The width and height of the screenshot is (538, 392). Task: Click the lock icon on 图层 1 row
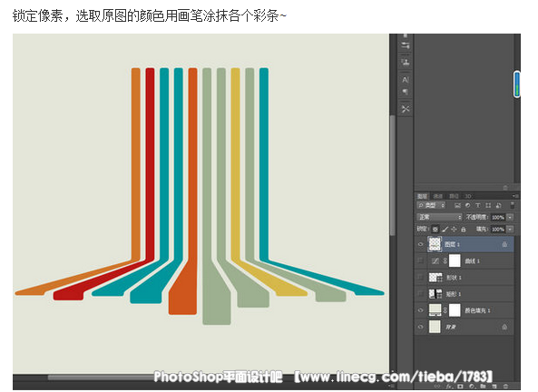(504, 244)
